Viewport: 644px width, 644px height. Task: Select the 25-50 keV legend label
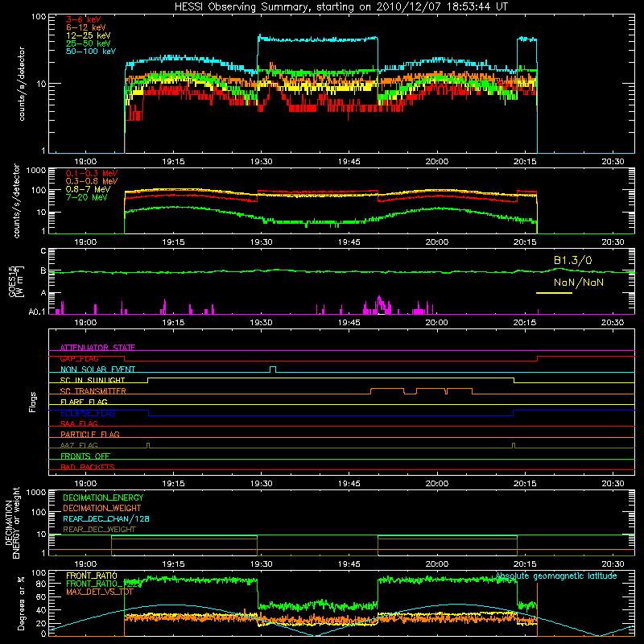click(x=88, y=43)
